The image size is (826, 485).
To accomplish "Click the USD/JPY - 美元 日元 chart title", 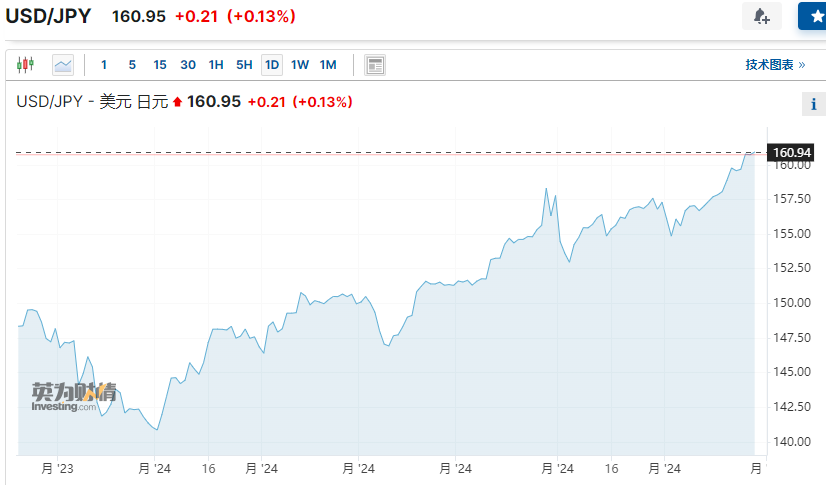I will click(x=92, y=102).
